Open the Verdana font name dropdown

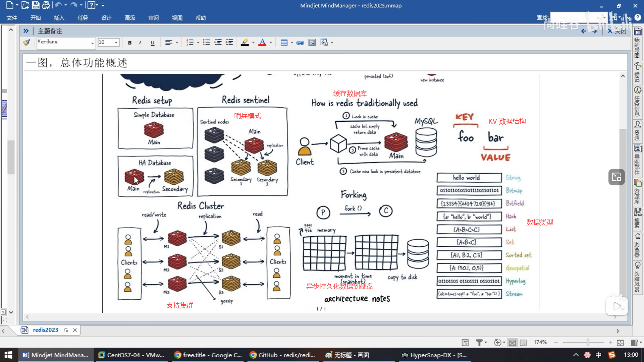pos(92,43)
